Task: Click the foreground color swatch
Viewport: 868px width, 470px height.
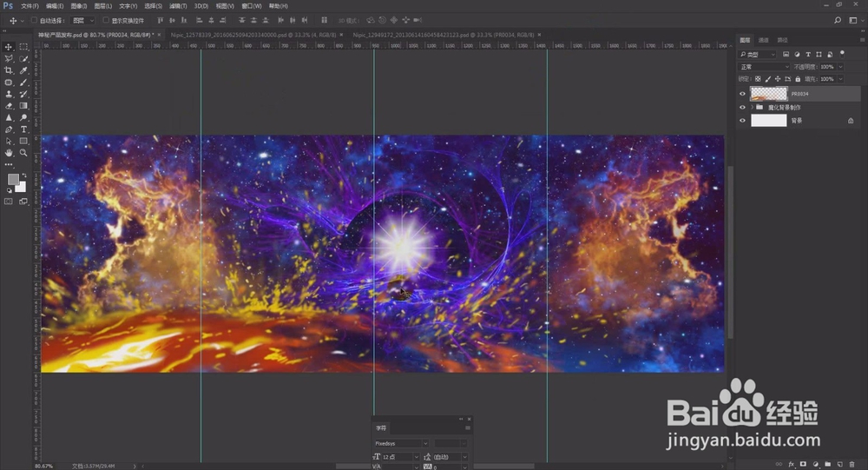Action: point(13,179)
